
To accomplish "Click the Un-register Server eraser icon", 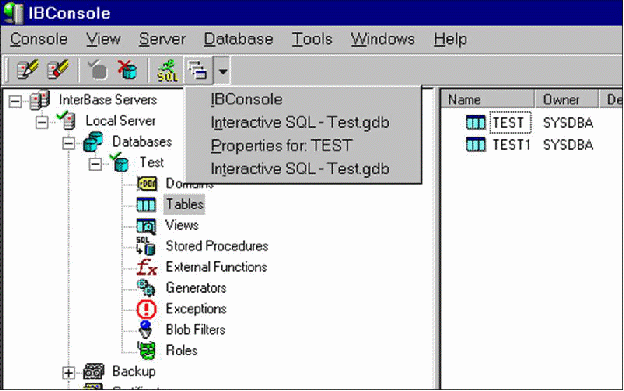I will coord(58,70).
